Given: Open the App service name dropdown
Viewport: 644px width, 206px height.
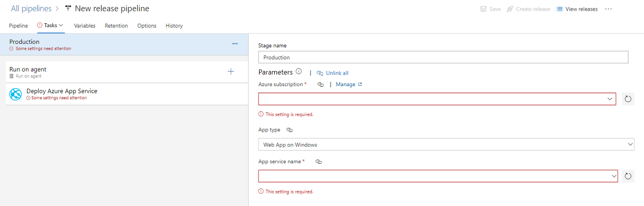Looking at the screenshot, I should pyautogui.click(x=438, y=176).
